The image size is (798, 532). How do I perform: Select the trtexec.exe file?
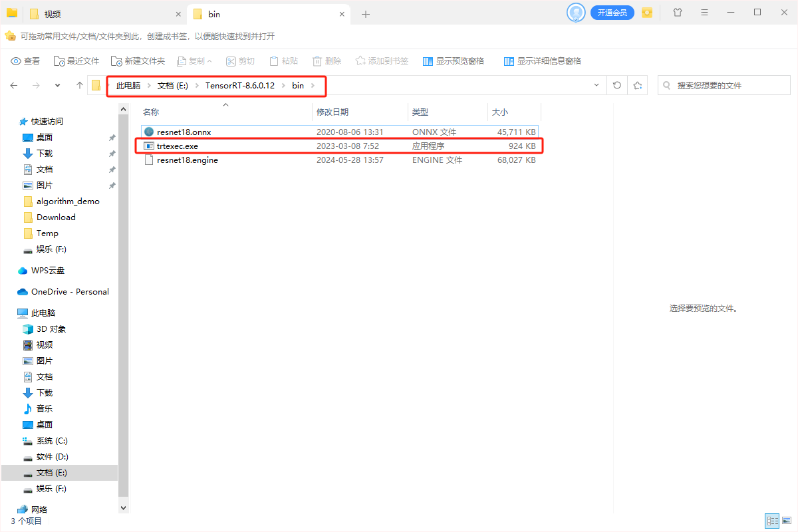(339, 146)
